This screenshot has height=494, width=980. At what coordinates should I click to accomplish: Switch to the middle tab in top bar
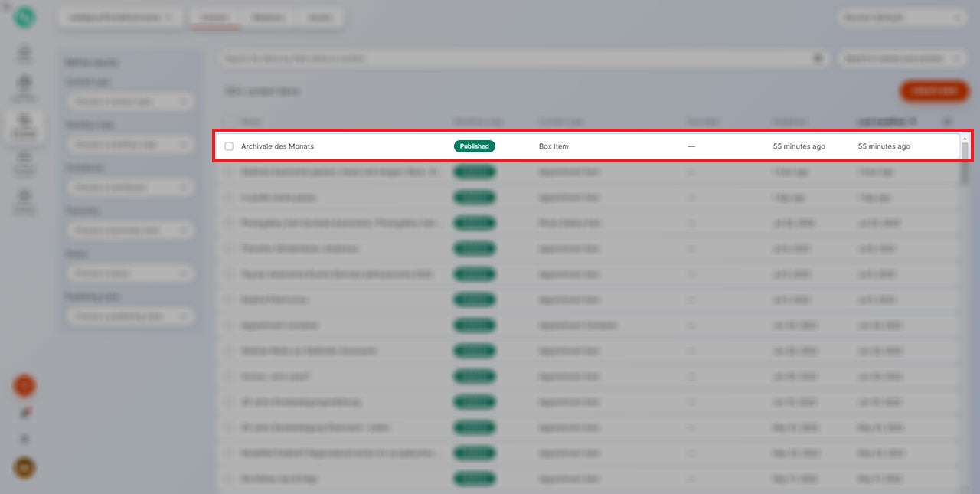[x=267, y=18]
